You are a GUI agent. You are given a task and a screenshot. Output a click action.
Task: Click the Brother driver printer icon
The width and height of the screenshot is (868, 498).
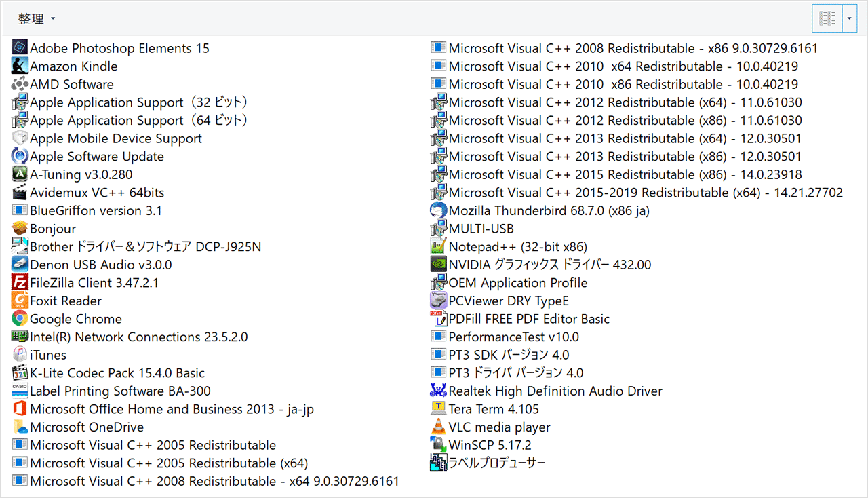tap(20, 246)
